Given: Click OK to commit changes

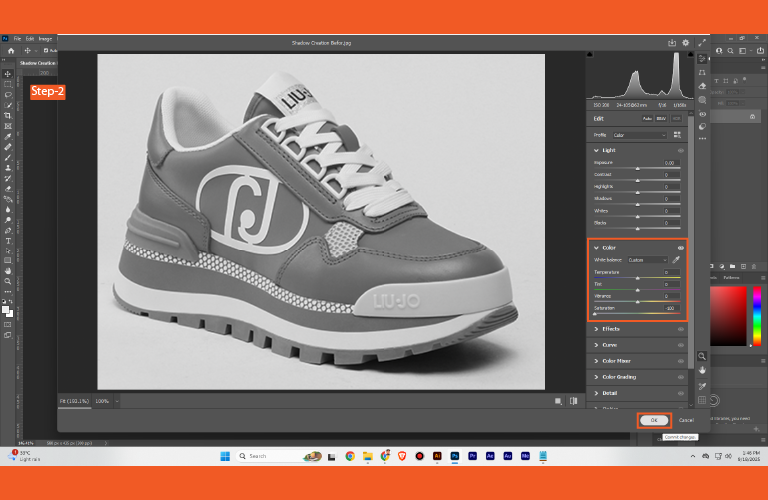Looking at the screenshot, I should [653, 420].
